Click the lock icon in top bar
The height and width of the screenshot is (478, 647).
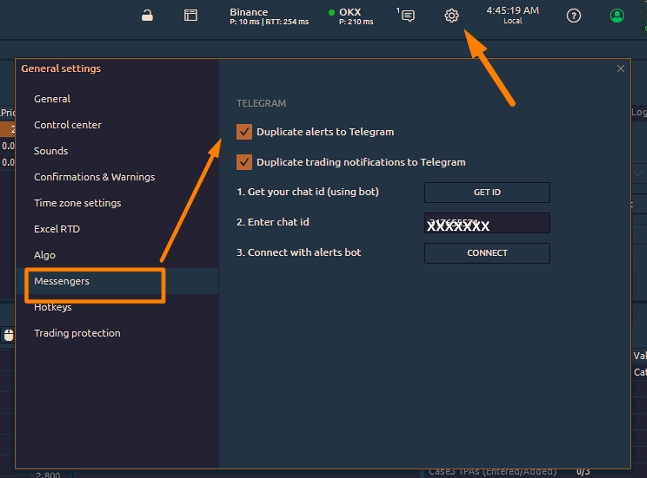tap(147, 15)
